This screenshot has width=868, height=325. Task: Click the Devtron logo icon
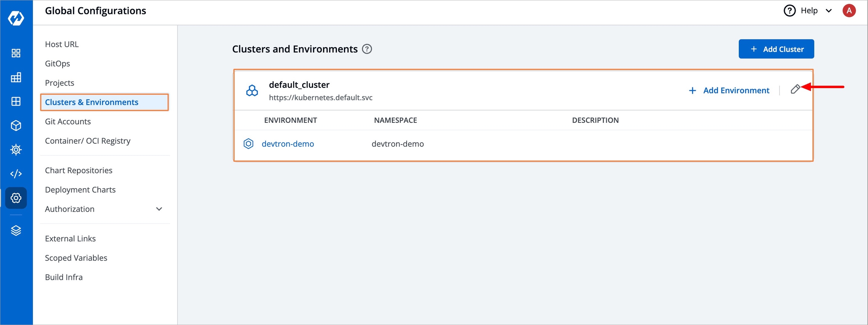pos(16,18)
